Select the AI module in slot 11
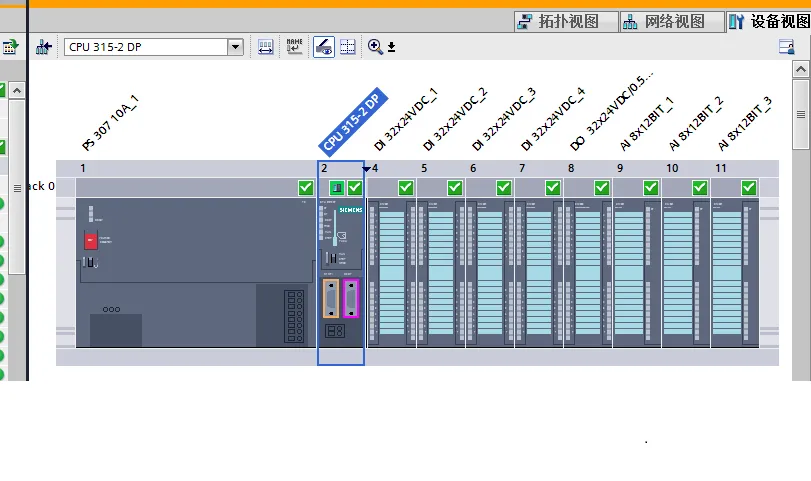This screenshot has height=481, width=811. (x=735, y=273)
